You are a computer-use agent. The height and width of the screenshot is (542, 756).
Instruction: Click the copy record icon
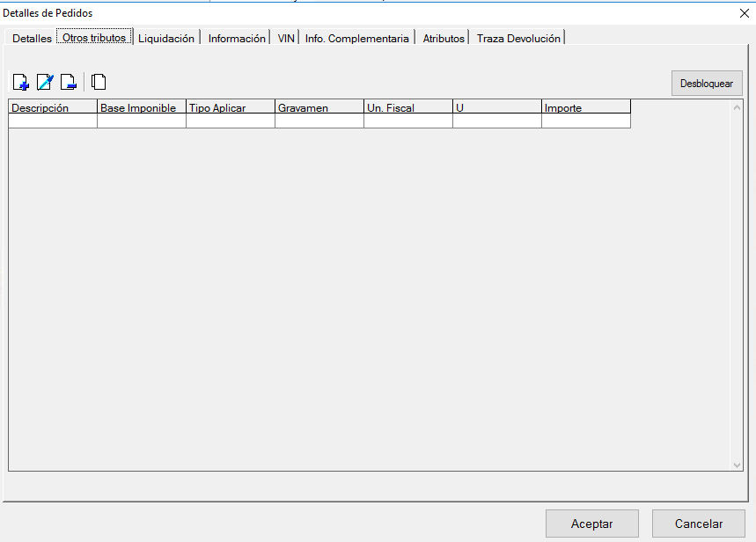coord(99,83)
